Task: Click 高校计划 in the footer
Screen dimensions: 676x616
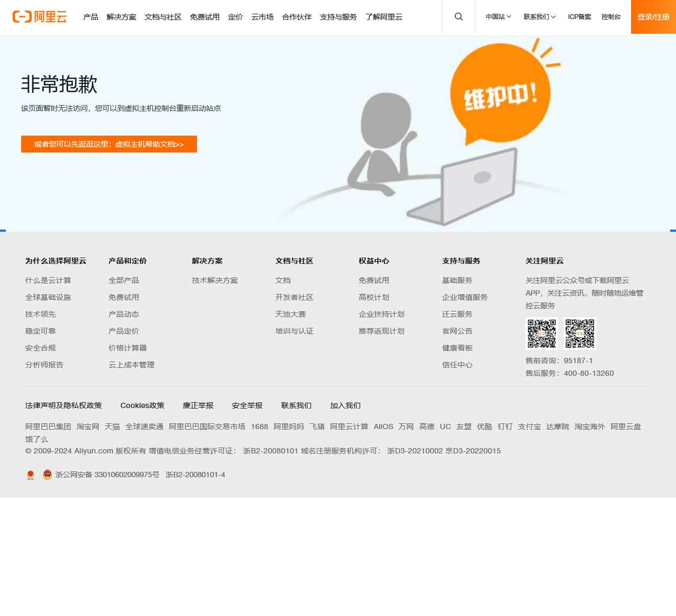Action: click(x=374, y=297)
